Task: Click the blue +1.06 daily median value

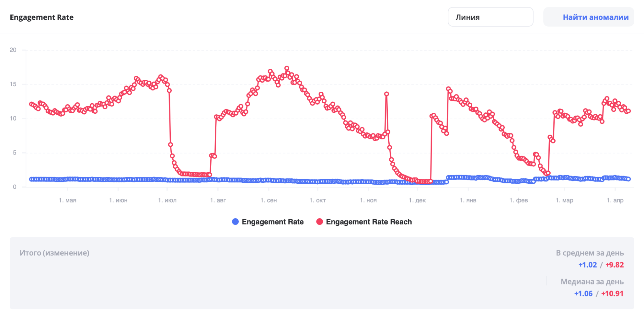Action: click(583, 294)
